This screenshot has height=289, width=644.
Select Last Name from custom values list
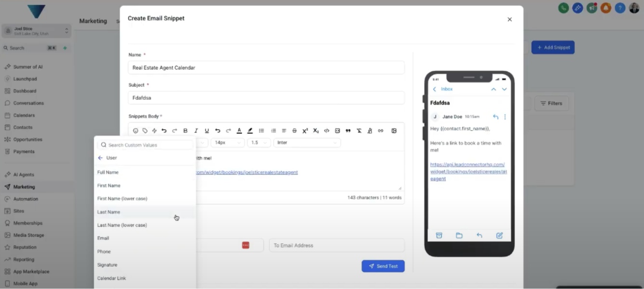(109, 212)
